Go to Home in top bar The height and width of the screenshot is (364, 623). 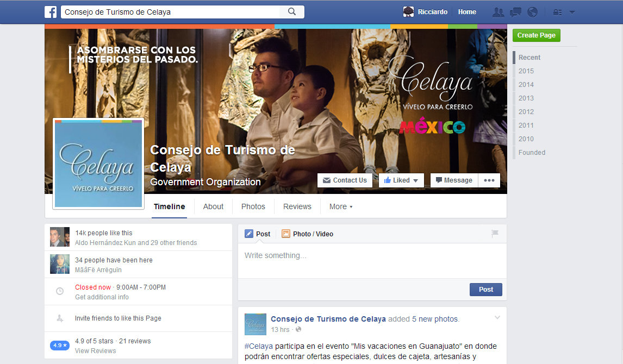click(x=467, y=12)
